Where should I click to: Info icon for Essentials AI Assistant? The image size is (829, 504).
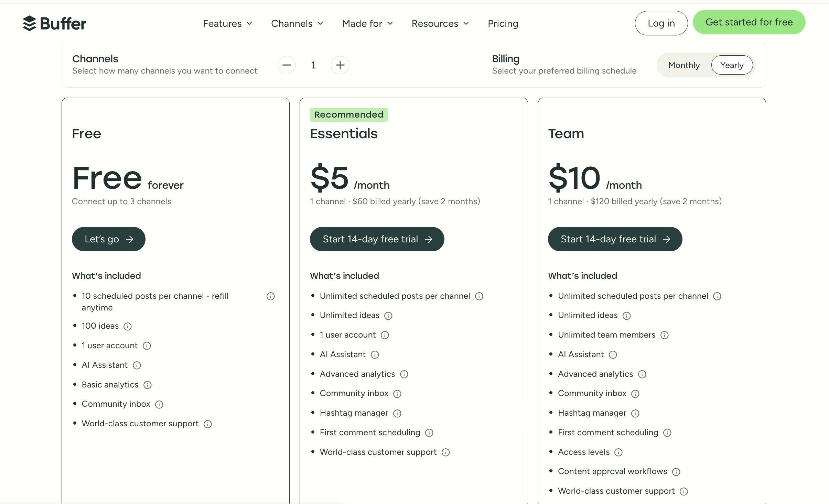(375, 355)
